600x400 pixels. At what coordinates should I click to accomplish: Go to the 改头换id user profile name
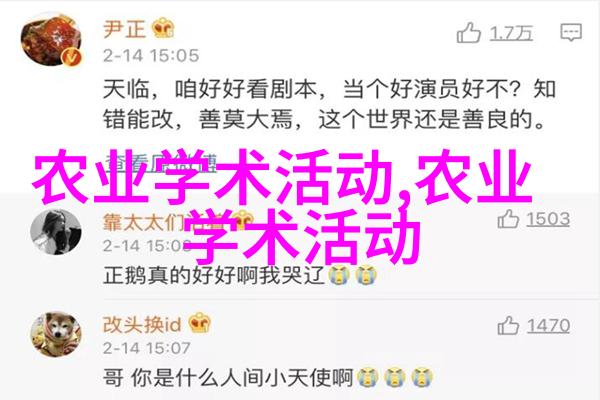142,324
